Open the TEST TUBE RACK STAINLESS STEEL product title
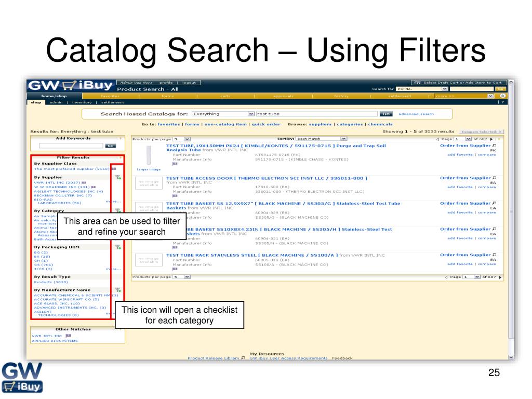 click(x=252, y=255)
